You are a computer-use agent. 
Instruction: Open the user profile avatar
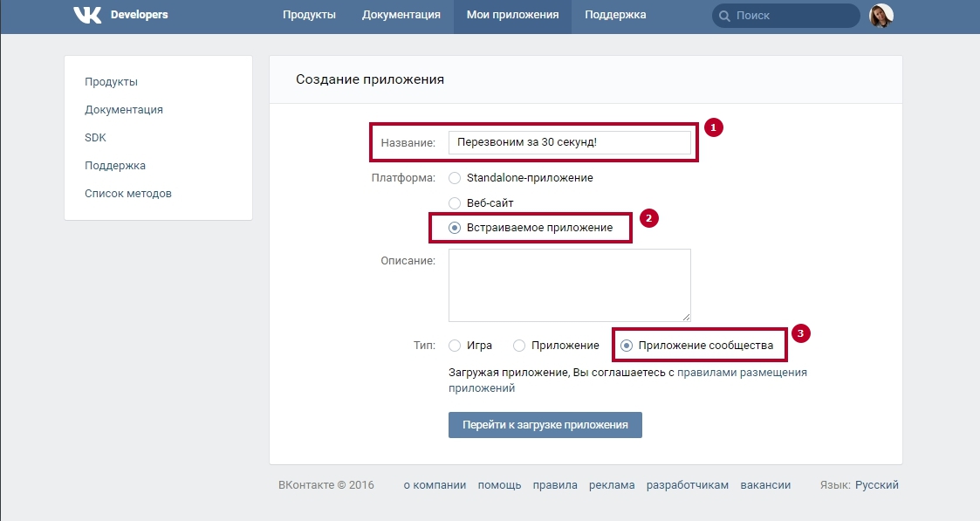pyautogui.click(x=881, y=16)
